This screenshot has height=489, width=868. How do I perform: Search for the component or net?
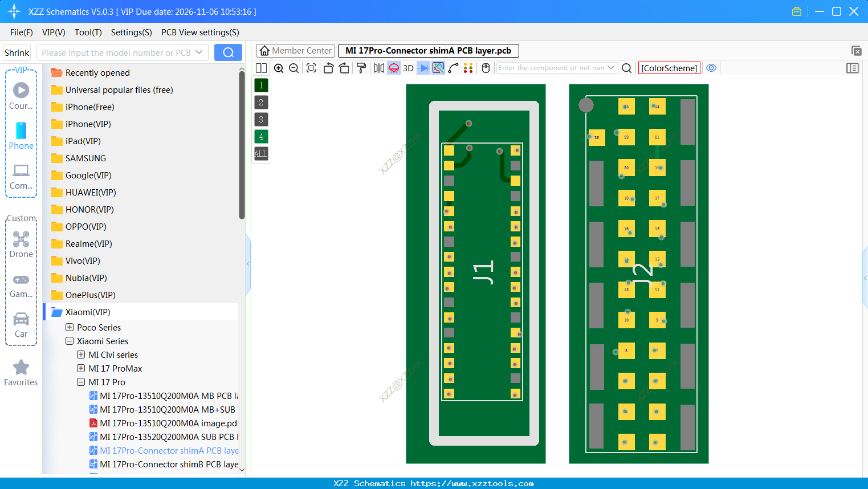[627, 68]
